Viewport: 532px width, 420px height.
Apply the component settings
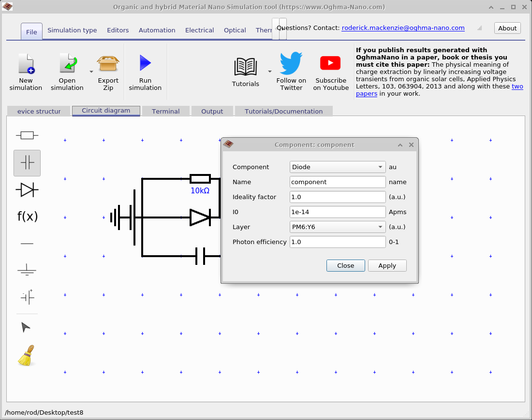pyautogui.click(x=387, y=265)
